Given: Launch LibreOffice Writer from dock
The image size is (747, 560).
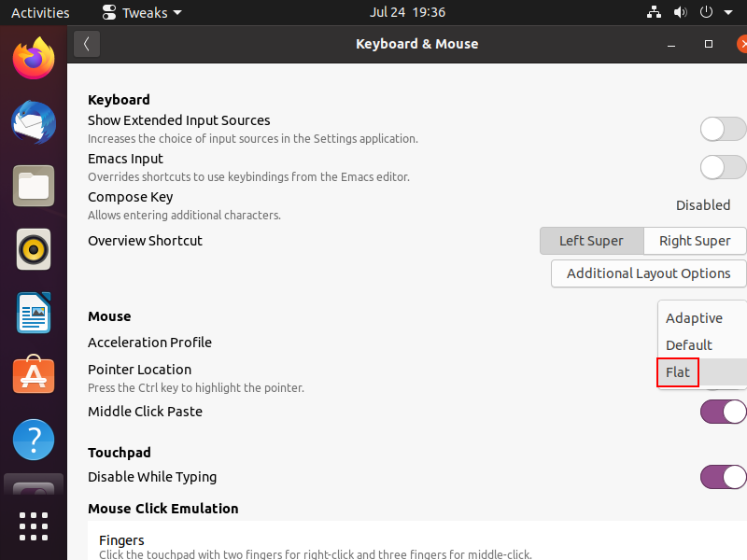Looking at the screenshot, I should 34,313.
